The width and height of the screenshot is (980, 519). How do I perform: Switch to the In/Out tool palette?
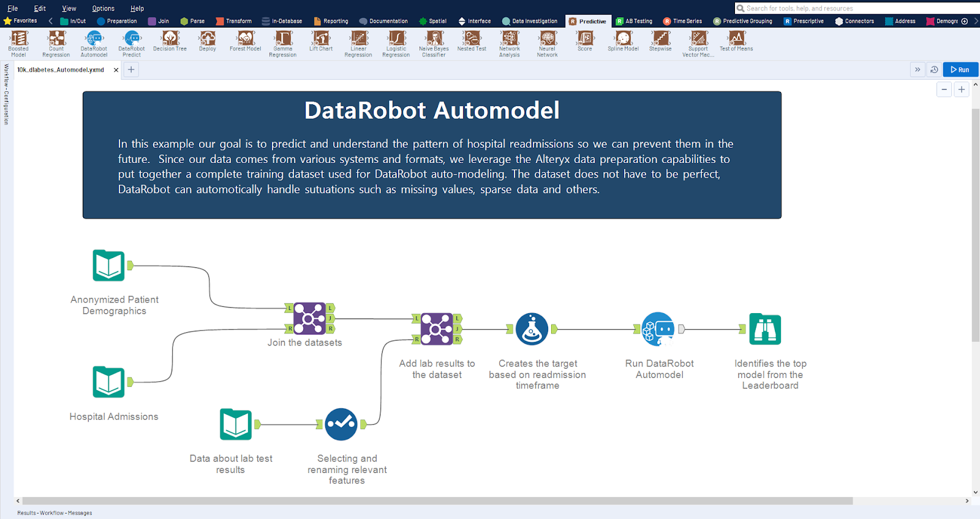pyautogui.click(x=73, y=21)
